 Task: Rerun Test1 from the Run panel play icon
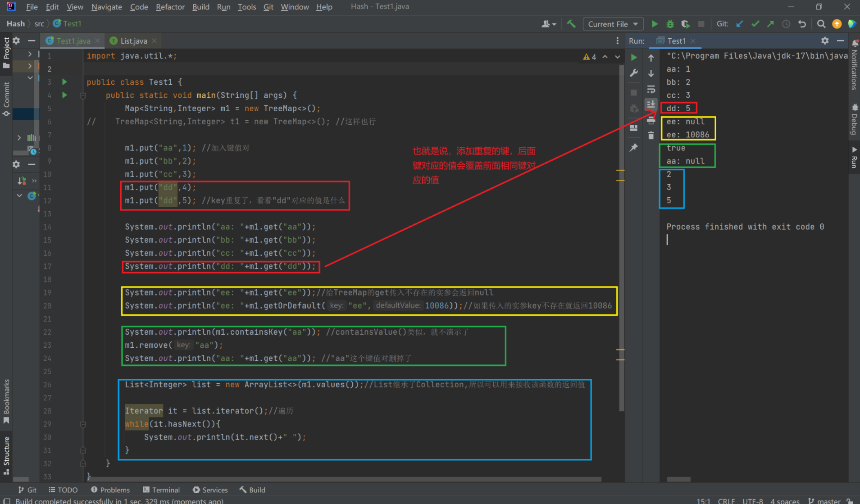(634, 58)
